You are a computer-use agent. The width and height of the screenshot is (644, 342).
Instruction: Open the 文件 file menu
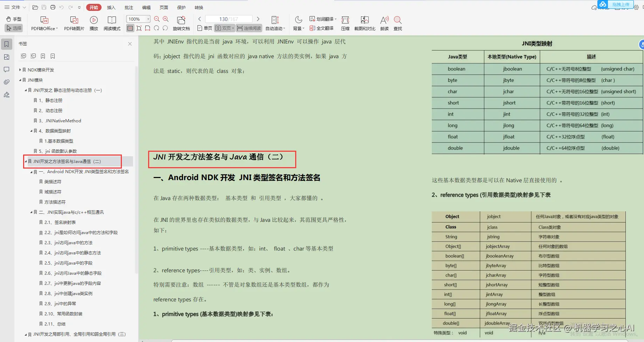tap(15, 7)
